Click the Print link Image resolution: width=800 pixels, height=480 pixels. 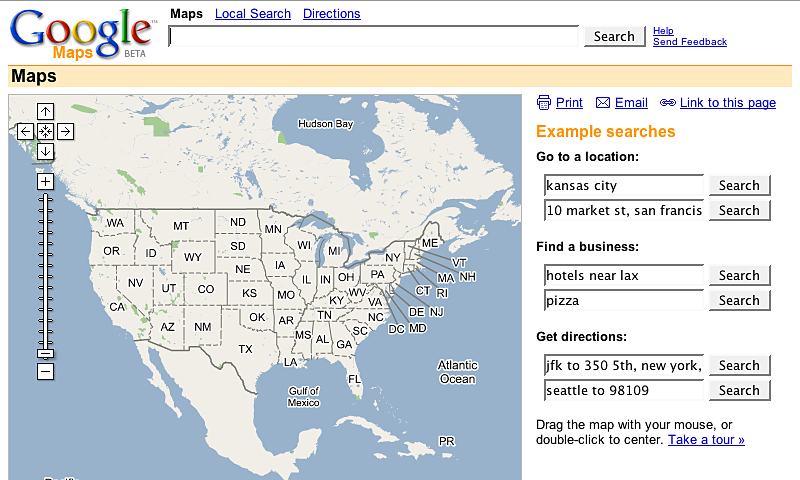coord(569,103)
